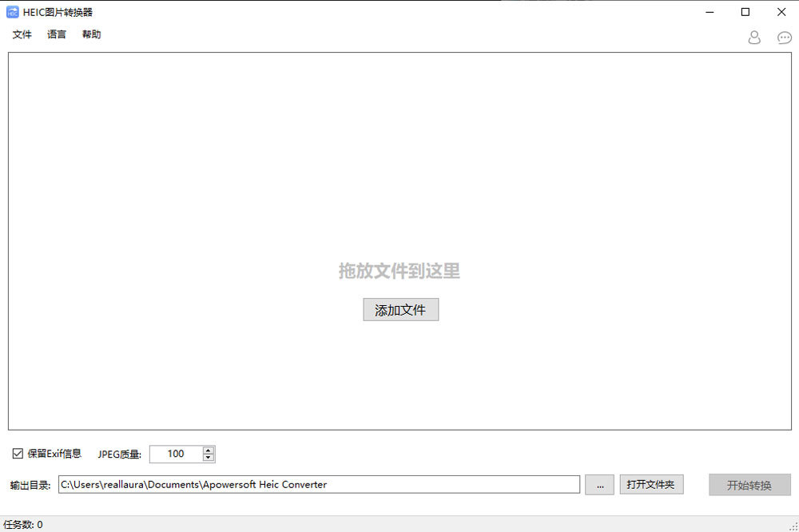Click the 添加文件 button
The height and width of the screenshot is (532, 799).
coord(400,309)
